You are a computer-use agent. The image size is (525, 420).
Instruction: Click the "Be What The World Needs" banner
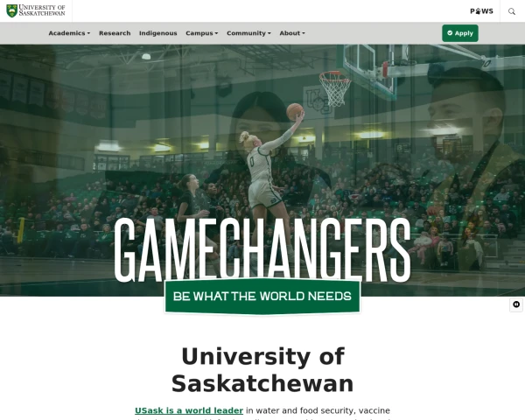262,296
